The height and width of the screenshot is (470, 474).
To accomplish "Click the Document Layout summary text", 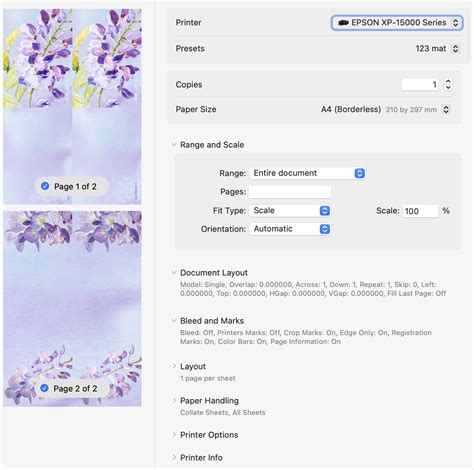I will coord(313,289).
